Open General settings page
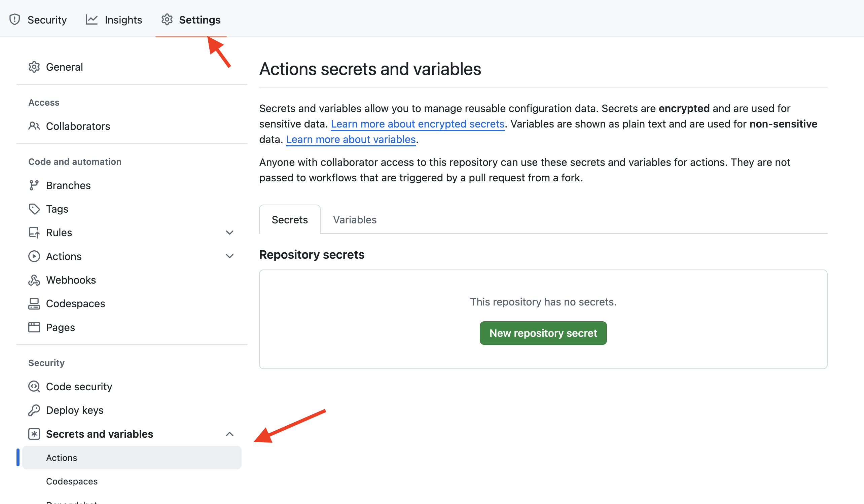Viewport: 864px width, 504px height. [64, 67]
